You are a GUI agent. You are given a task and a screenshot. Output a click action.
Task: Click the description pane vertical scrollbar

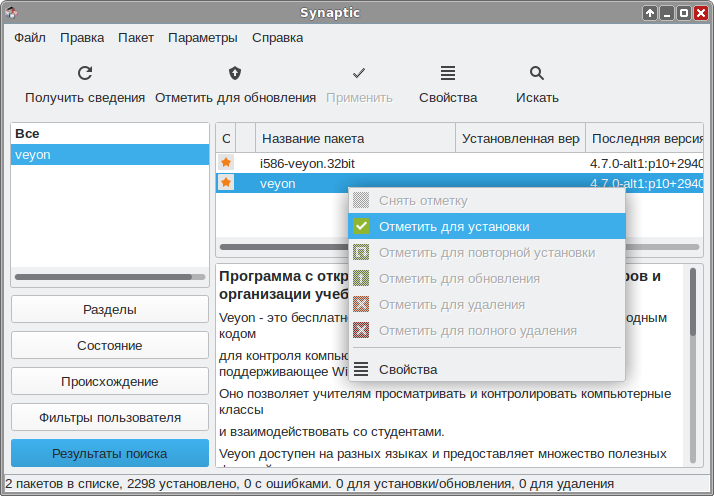(693, 364)
